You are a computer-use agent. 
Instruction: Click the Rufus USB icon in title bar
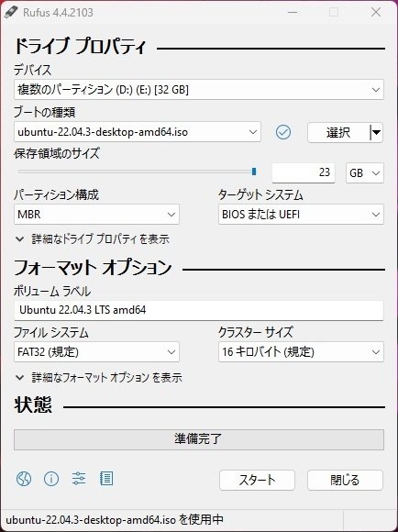coord(10,13)
